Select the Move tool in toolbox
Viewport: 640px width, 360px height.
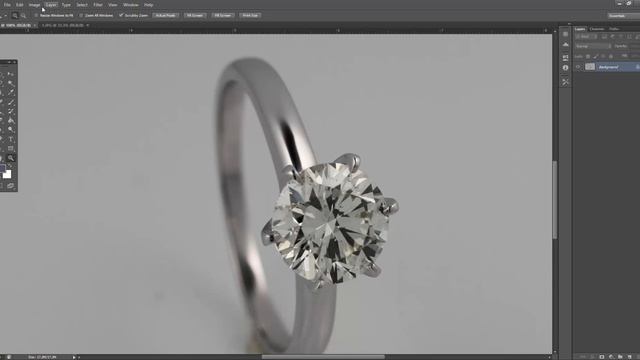pyautogui.click(x=11, y=74)
